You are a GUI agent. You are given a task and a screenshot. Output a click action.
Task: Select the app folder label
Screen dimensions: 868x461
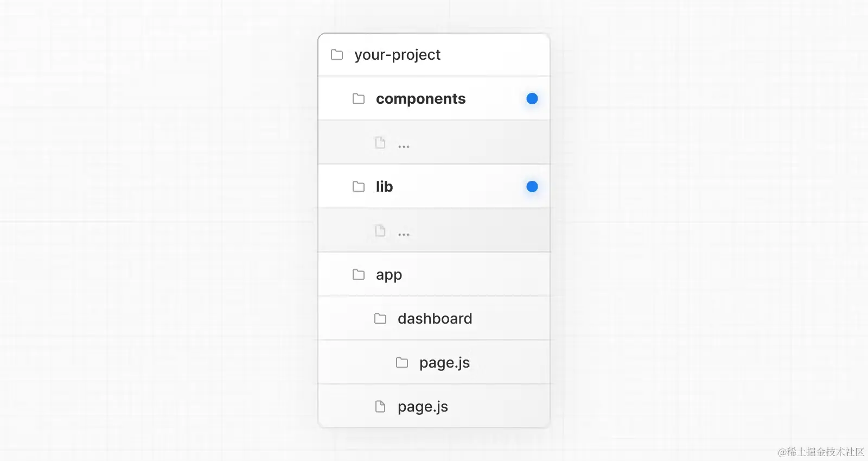[x=389, y=275]
